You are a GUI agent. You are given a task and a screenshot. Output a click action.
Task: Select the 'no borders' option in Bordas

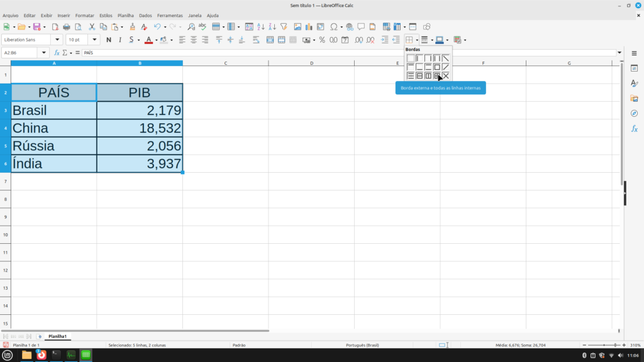click(x=411, y=58)
